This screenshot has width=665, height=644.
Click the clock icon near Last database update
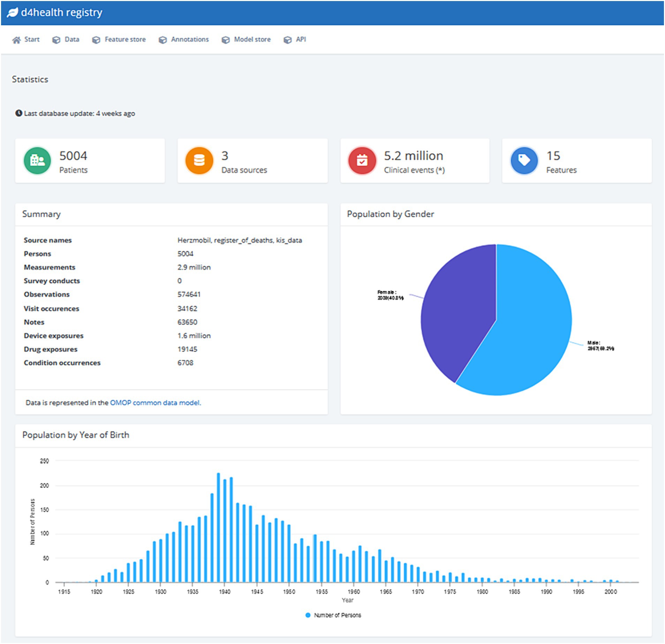point(19,113)
